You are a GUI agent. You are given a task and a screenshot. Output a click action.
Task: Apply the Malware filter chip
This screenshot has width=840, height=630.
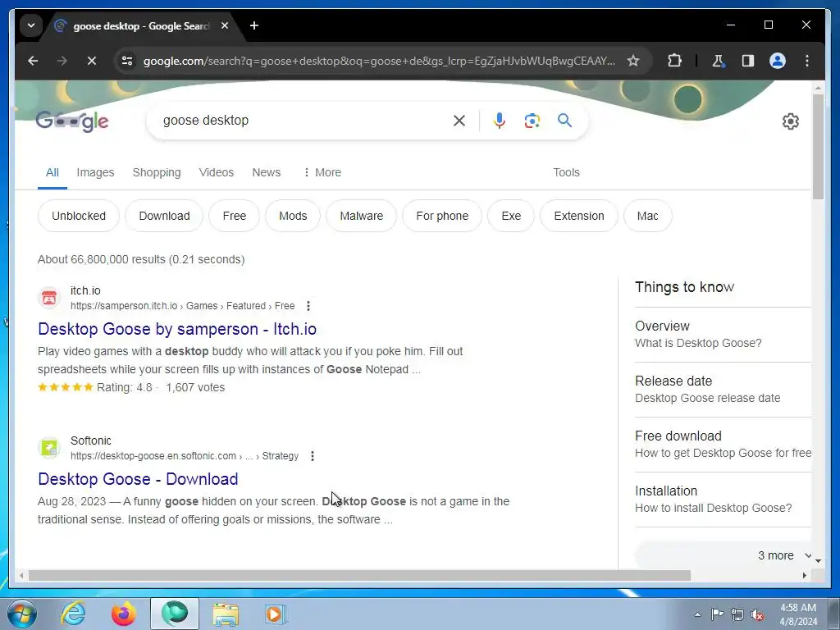point(362,216)
